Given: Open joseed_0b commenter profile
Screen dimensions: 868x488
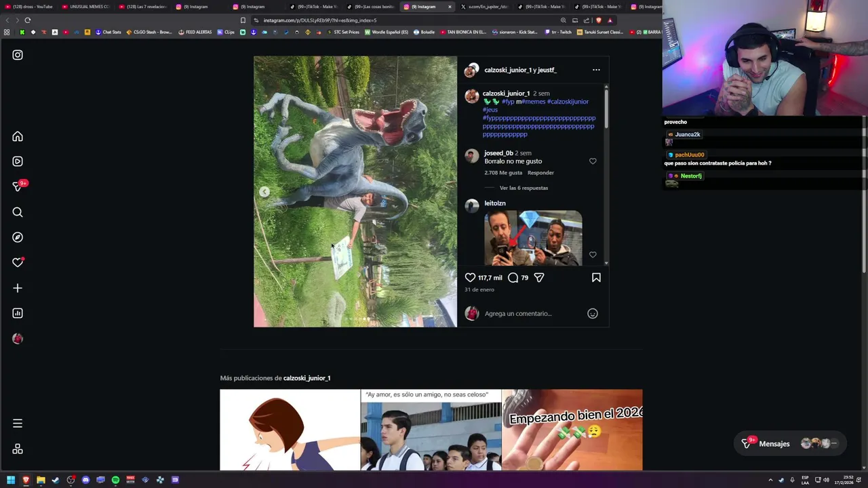Looking at the screenshot, I should click(498, 153).
